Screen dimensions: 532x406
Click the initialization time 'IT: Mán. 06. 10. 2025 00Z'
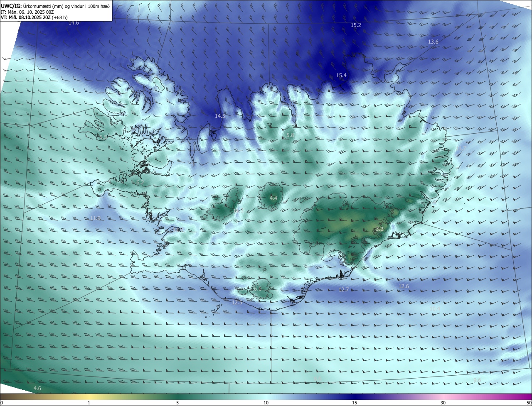point(27,12)
